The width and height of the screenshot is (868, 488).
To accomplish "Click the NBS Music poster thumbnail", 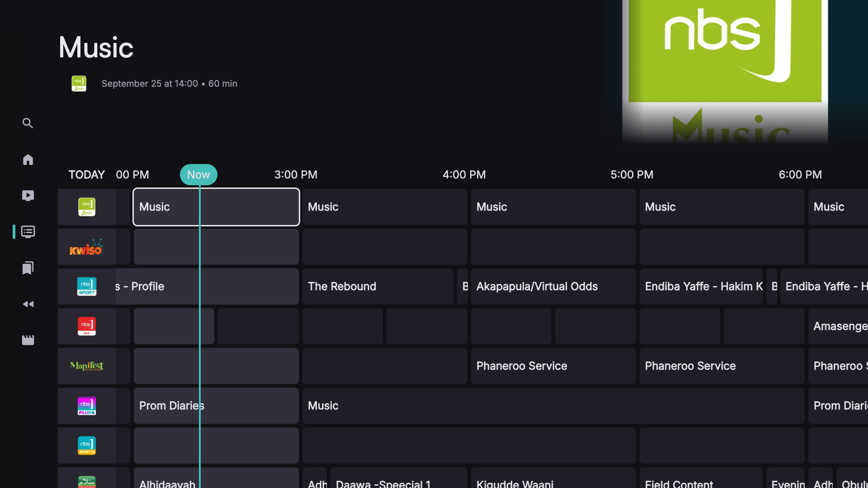I will pos(725,71).
